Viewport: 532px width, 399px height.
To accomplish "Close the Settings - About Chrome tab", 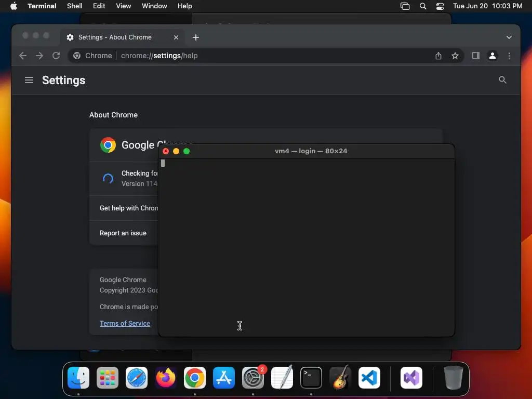I will [176, 37].
